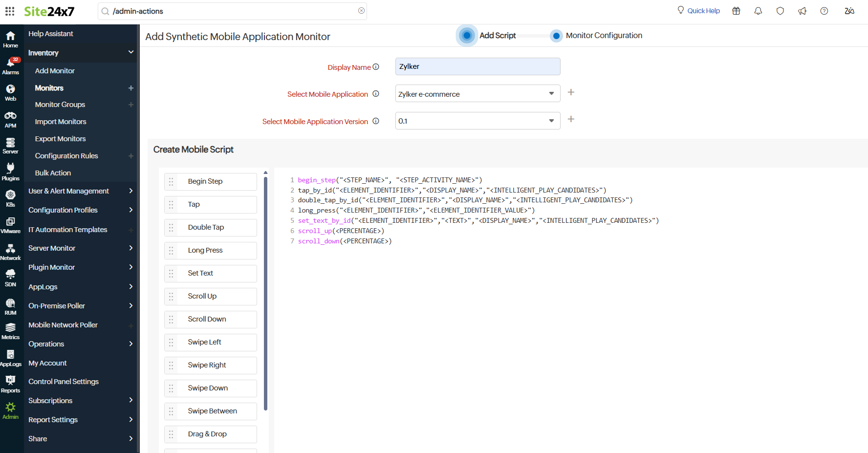Select the RUM sidebar icon

click(x=11, y=303)
